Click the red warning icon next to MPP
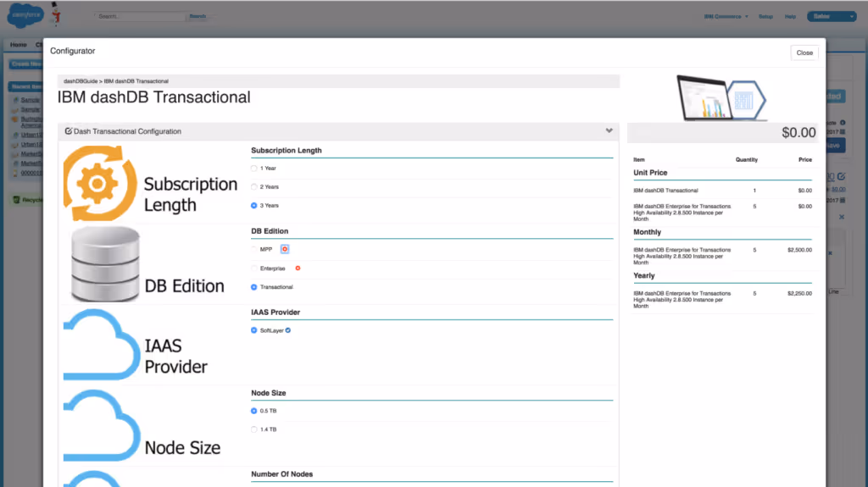The height and width of the screenshot is (487, 868). [x=285, y=249]
